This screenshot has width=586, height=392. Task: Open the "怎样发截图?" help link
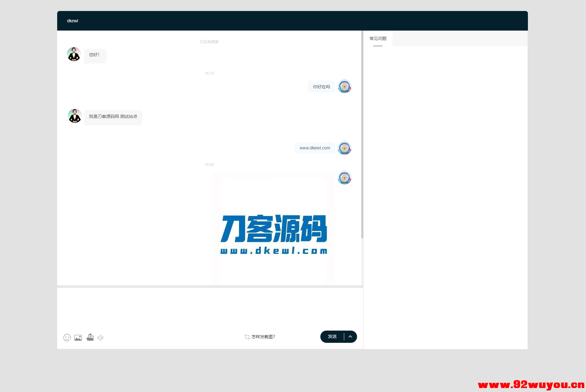coord(263,337)
